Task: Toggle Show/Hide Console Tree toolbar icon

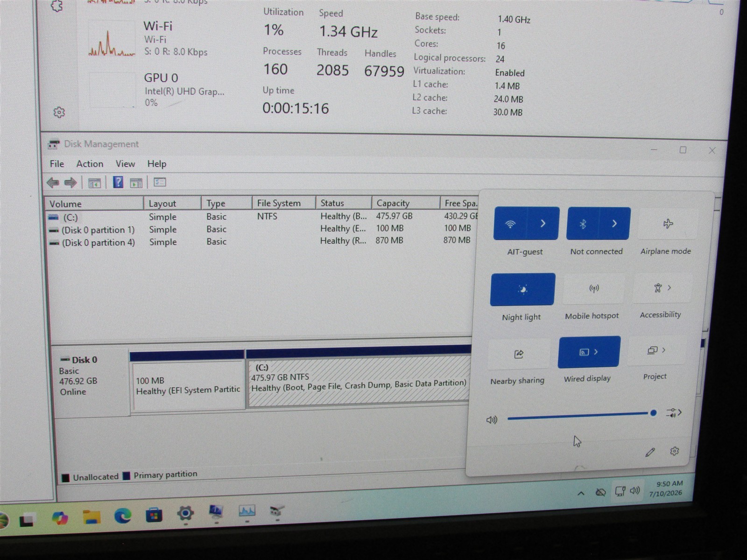Action: 95,183
